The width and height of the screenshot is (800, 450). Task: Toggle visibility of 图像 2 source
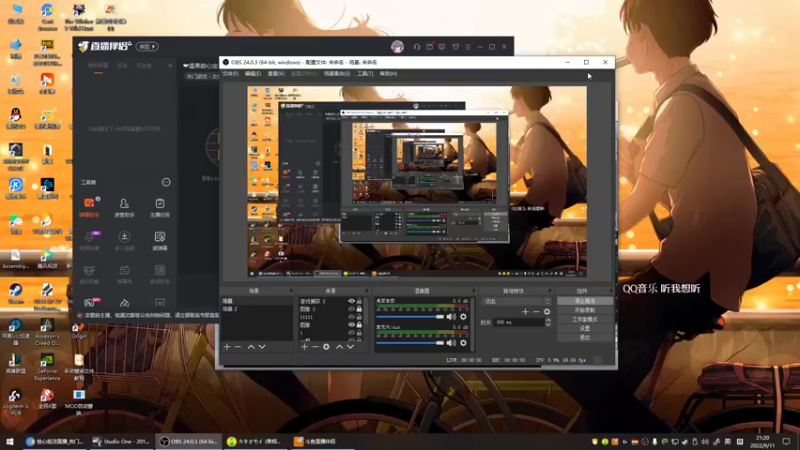click(x=351, y=309)
